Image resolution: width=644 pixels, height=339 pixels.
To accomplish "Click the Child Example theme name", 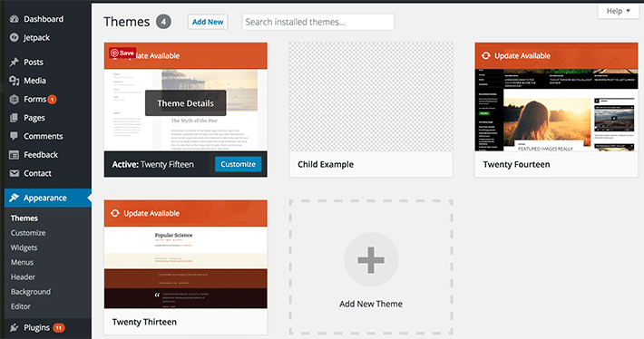I will tap(326, 165).
